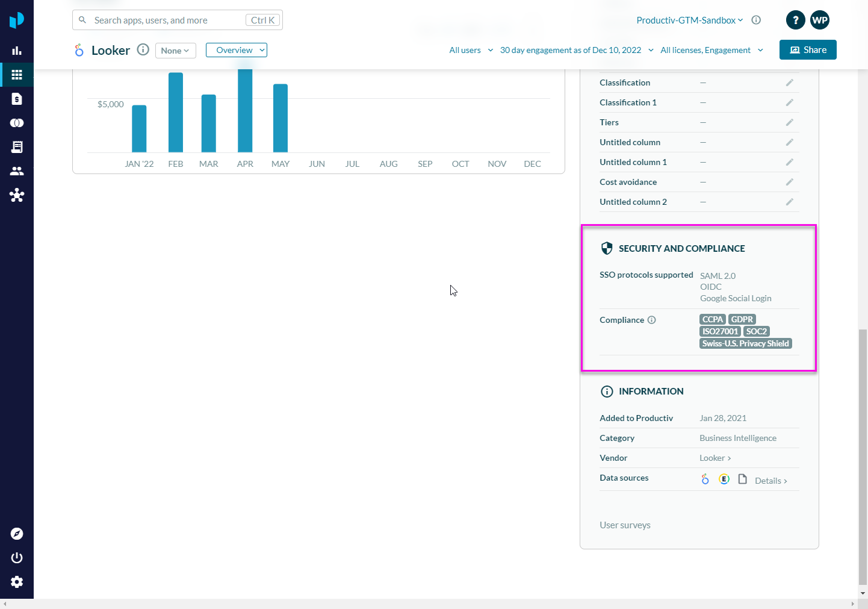This screenshot has height=609, width=868.
Task: Open the 30 day engagement date dropdown
Action: pyautogui.click(x=577, y=50)
